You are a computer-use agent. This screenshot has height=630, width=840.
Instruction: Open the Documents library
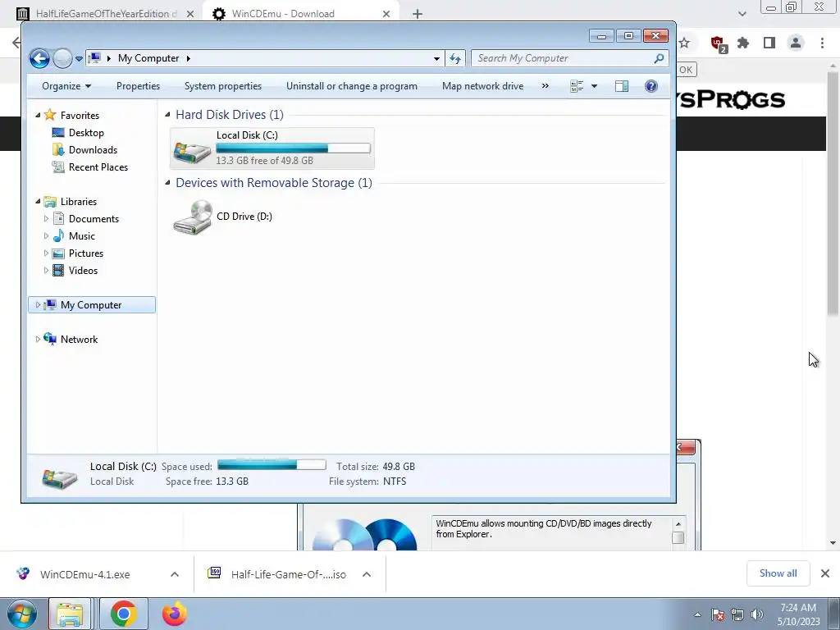94,218
